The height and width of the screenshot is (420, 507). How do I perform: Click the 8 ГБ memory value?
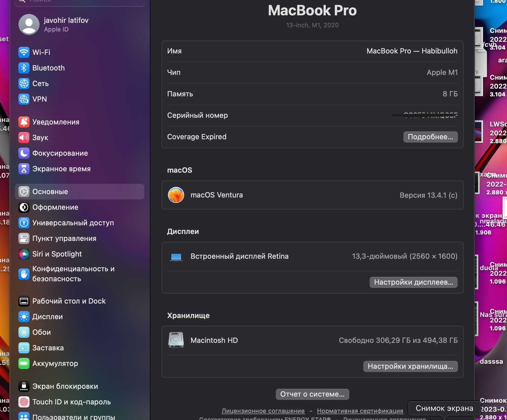click(450, 94)
